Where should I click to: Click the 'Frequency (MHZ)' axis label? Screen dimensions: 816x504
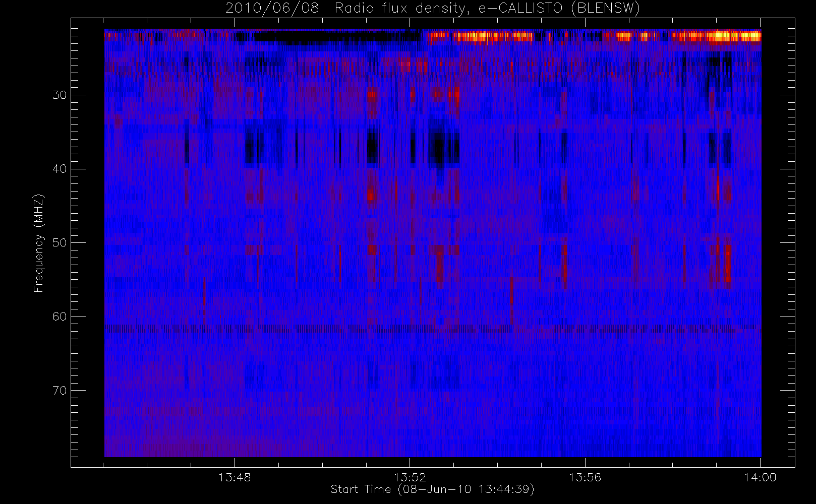[x=38, y=243]
